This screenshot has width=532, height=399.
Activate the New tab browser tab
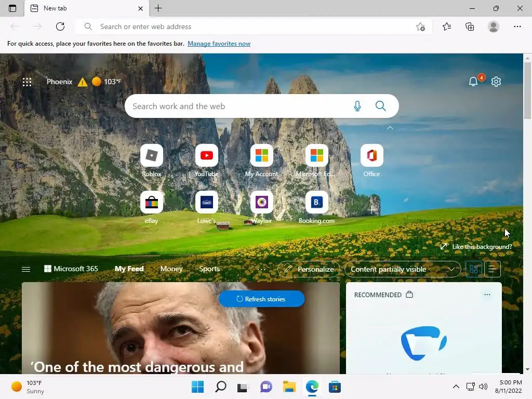(87, 8)
